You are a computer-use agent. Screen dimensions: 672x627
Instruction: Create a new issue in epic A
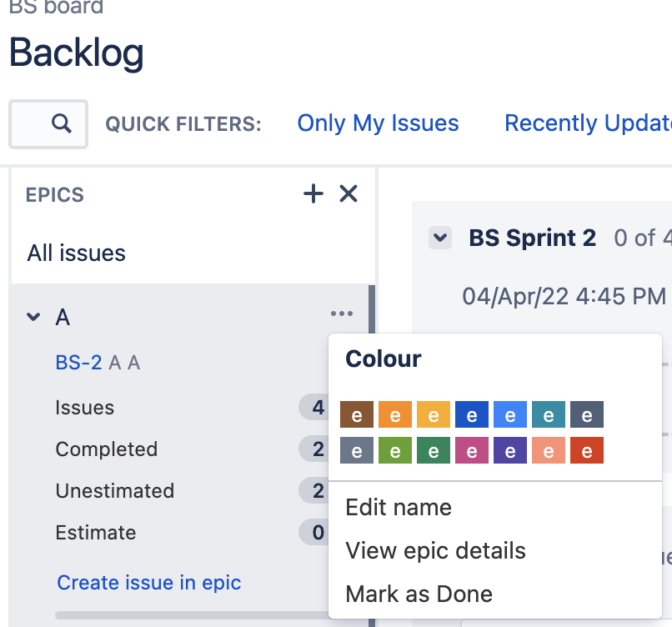click(x=148, y=582)
